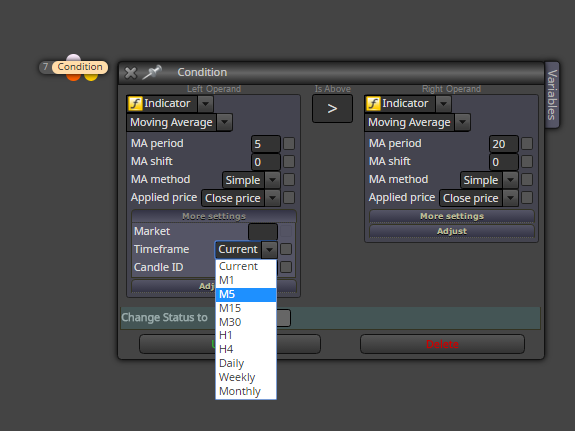Collapse left operand More settings section
This screenshot has width=575, height=431.
[x=214, y=216]
